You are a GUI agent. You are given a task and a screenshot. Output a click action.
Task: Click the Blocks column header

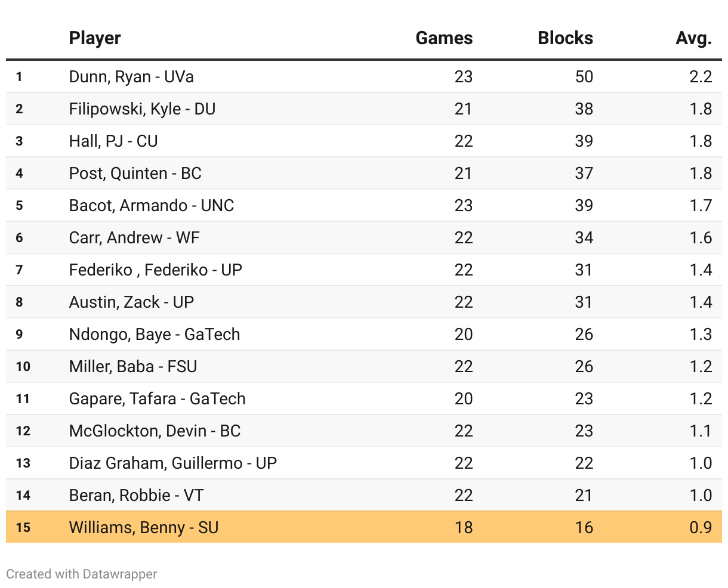(565, 38)
